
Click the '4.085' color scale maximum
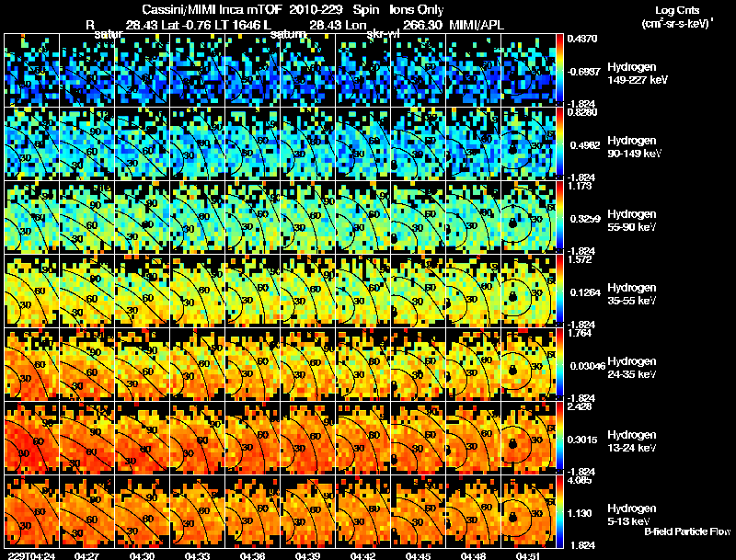point(580,480)
